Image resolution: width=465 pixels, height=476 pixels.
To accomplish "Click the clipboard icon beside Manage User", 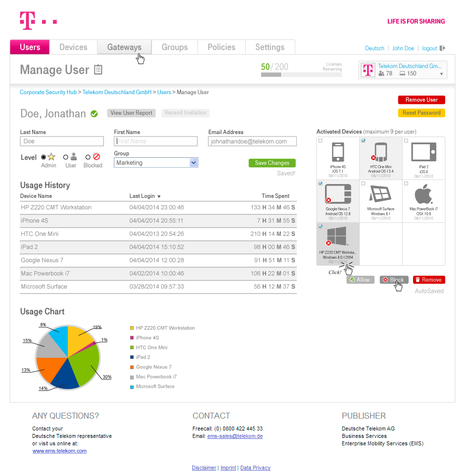I will coord(98,70).
